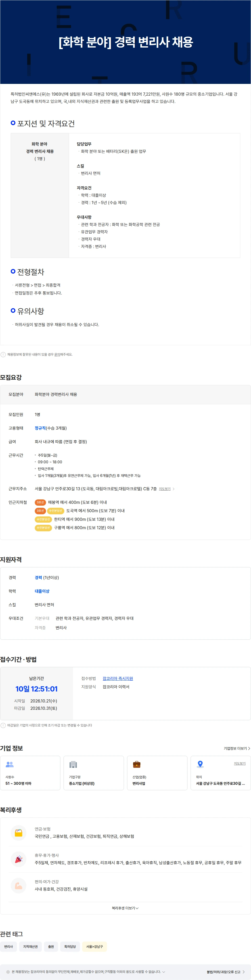This screenshot has width=251, height=980.
Task: Click the 51 ~ 300명 이하 employee count
Action: [18, 783]
